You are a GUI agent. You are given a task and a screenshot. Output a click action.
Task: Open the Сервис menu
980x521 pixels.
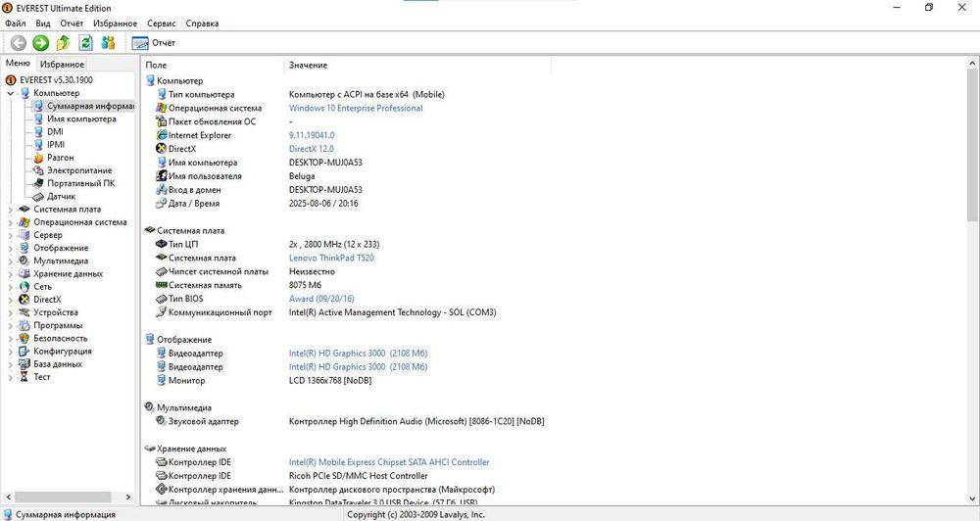coord(162,24)
